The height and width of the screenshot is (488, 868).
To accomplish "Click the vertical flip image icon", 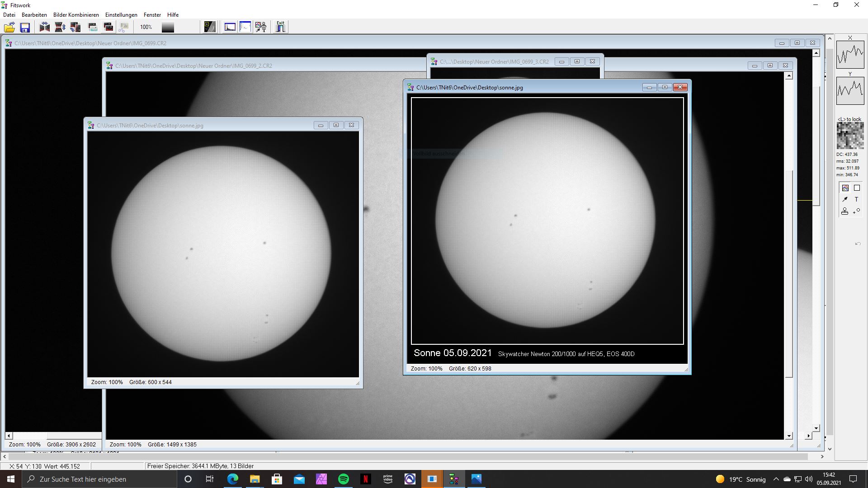I will [x=60, y=28].
